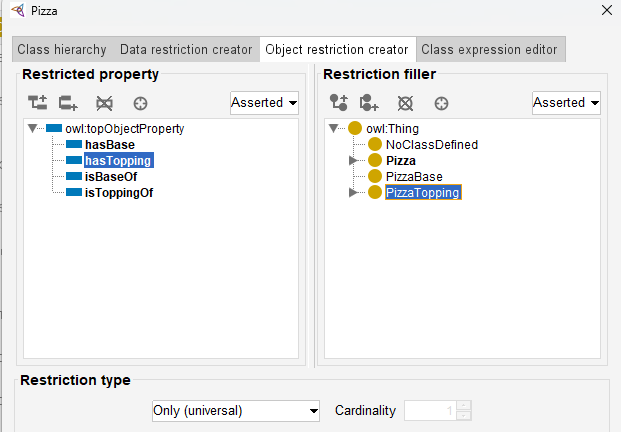Click blue icon beside isBaseOf
Screen dimensions: 621x432
pos(74,176)
